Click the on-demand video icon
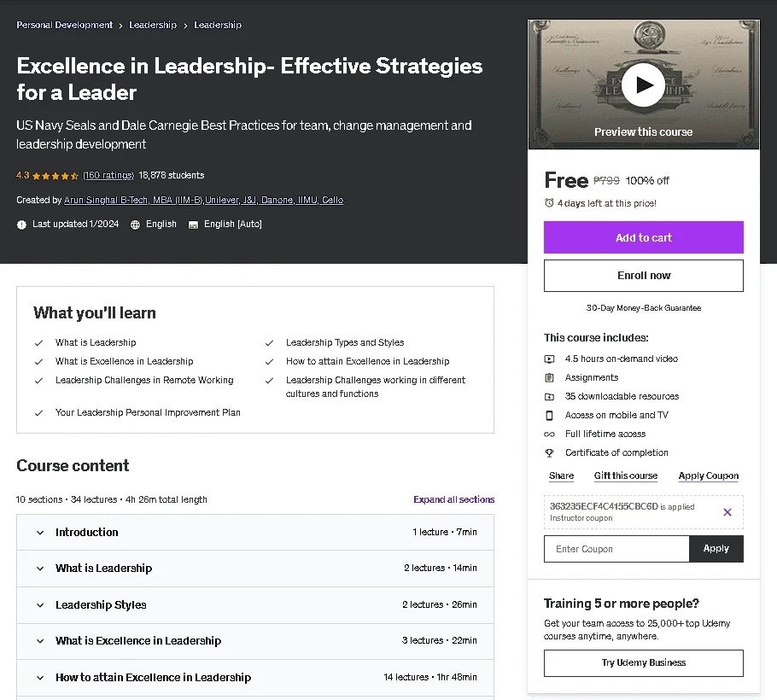 tap(549, 359)
